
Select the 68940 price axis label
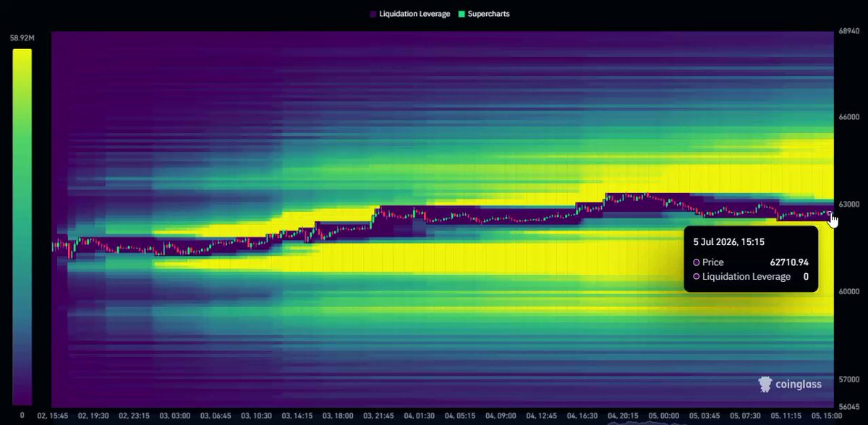848,32
